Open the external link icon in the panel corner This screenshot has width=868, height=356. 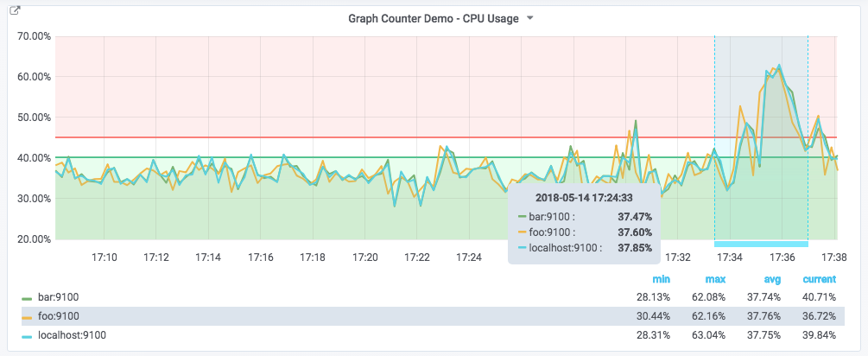click(x=15, y=11)
